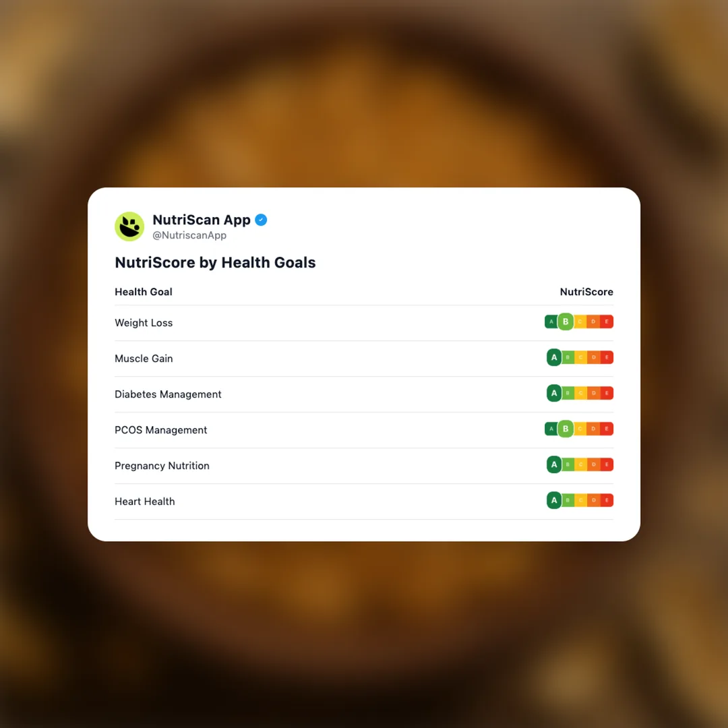Click the Muscle Gain NutriScore badge

coord(580,358)
